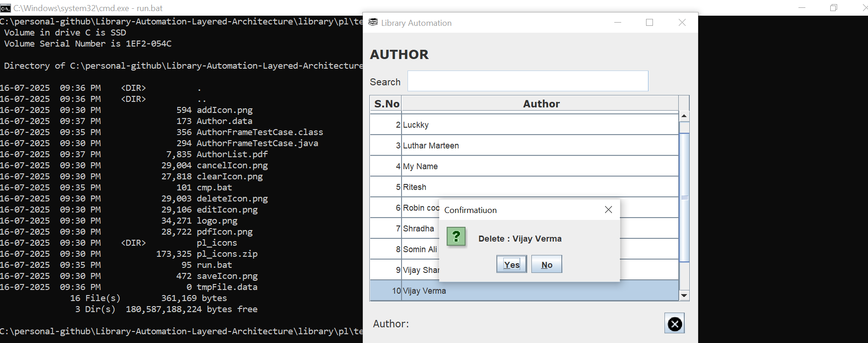Click the vertical scrollbar thumb of author table
This screenshot has height=343, width=868.
coord(684,197)
